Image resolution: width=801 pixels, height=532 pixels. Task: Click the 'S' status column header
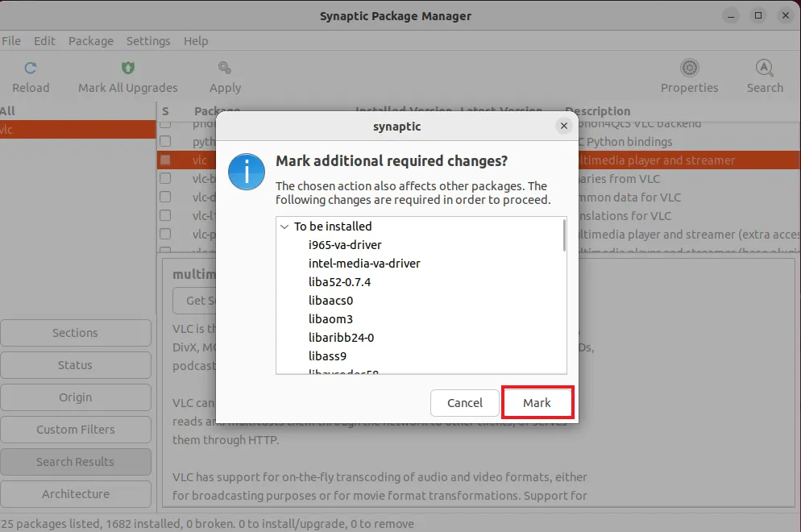point(165,111)
